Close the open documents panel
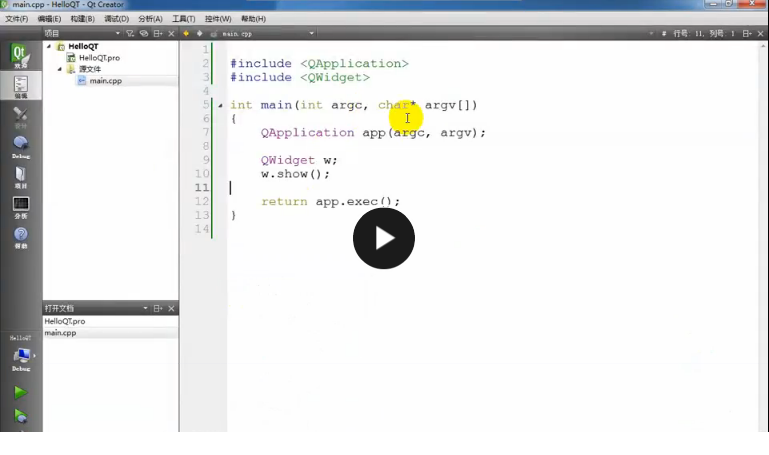 point(171,308)
